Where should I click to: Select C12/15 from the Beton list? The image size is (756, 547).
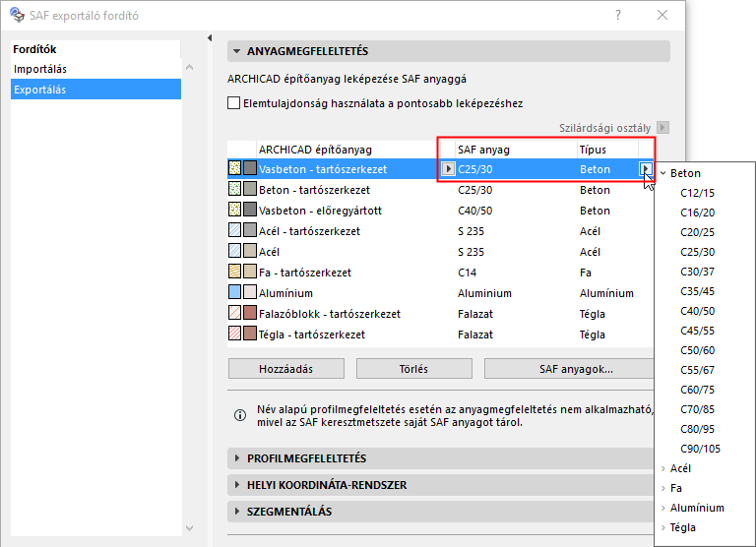(697, 193)
